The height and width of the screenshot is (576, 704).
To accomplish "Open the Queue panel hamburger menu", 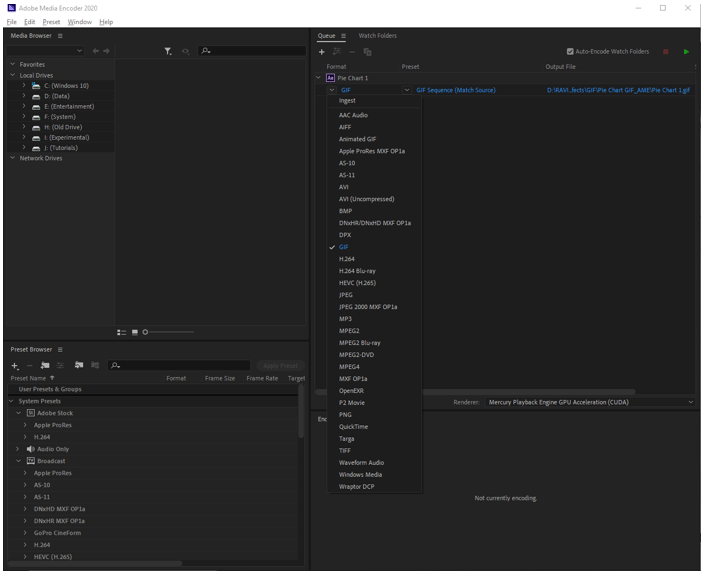I will coord(343,36).
